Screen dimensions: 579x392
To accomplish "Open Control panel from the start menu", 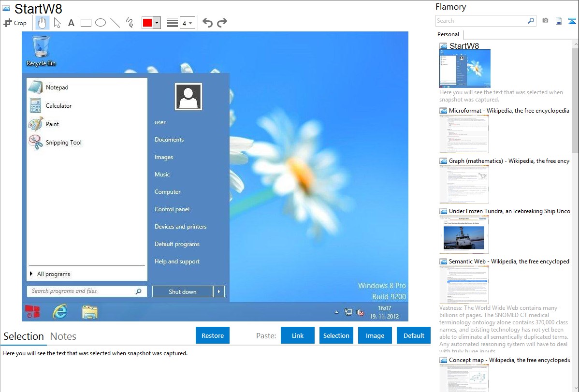I will coord(172,209).
